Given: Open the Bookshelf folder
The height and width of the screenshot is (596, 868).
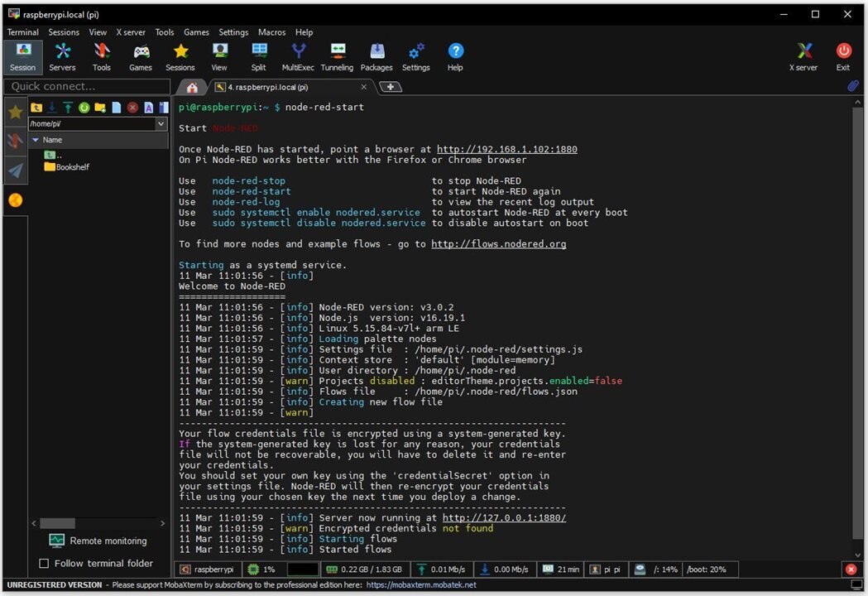Looking at the screenshot, I should pyautogui.click(x=72, y=166).
